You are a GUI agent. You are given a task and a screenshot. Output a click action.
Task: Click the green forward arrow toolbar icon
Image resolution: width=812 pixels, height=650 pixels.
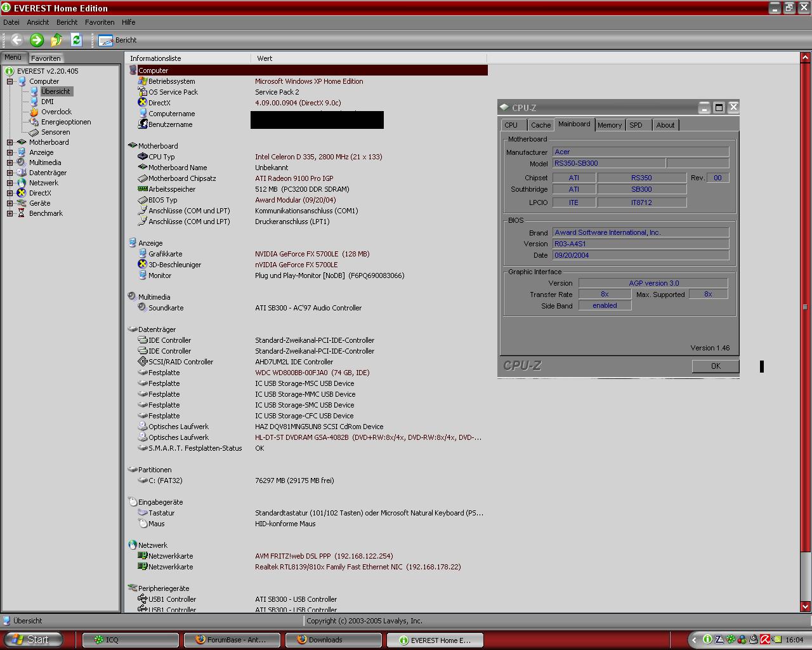click(x=37, y=40)
